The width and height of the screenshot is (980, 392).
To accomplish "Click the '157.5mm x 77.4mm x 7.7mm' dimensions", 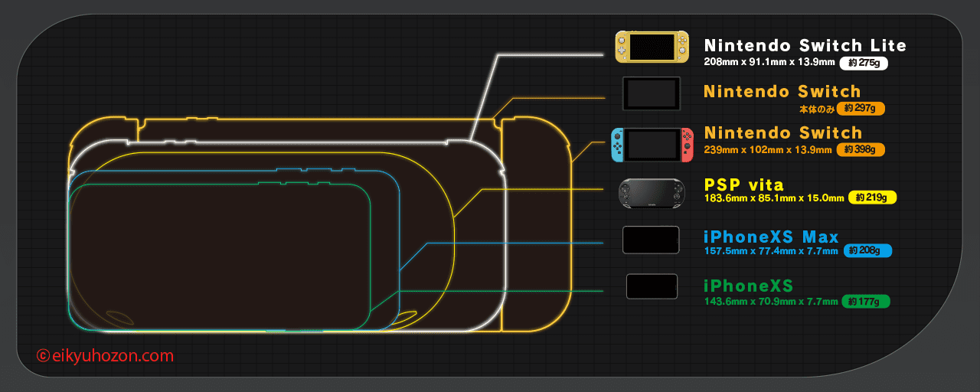I will (x=771, y=250).
